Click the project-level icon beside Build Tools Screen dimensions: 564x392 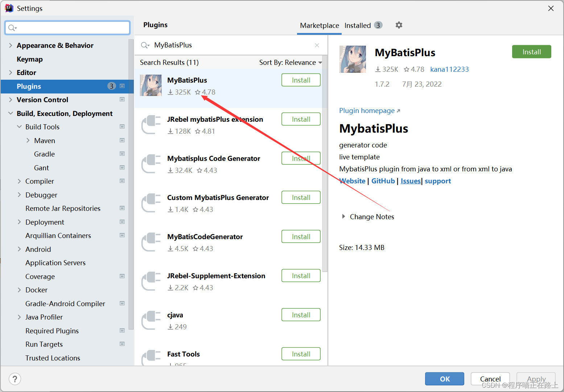122,127
